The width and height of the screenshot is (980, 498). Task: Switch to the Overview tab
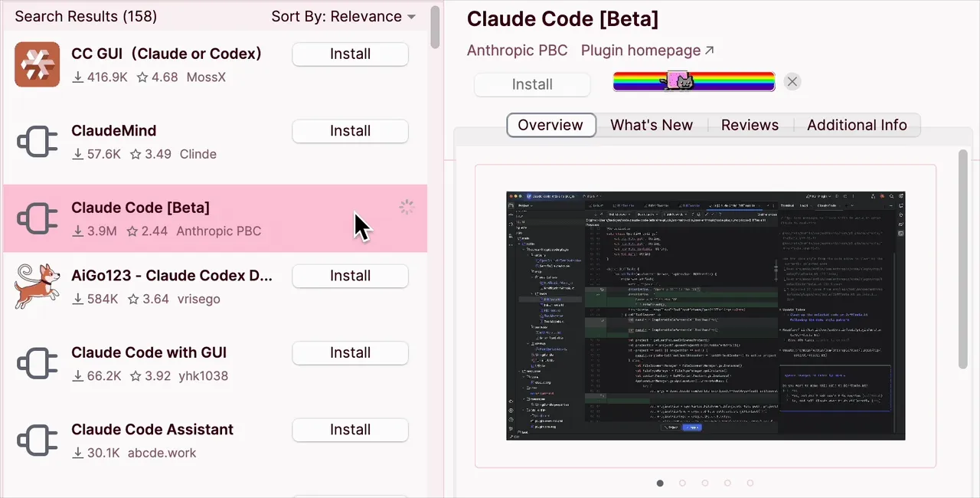(550, 125)
